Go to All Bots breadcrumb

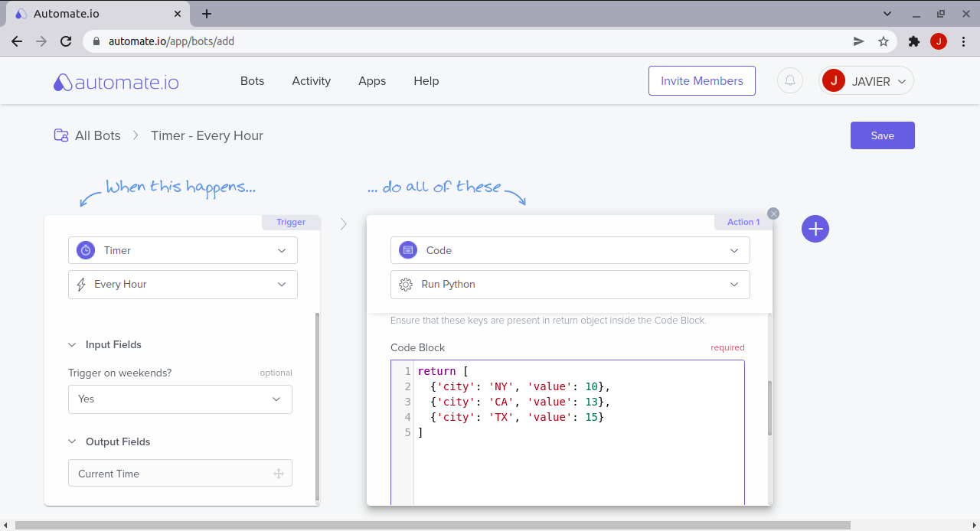pyautogui.click(x=98, y=135)
